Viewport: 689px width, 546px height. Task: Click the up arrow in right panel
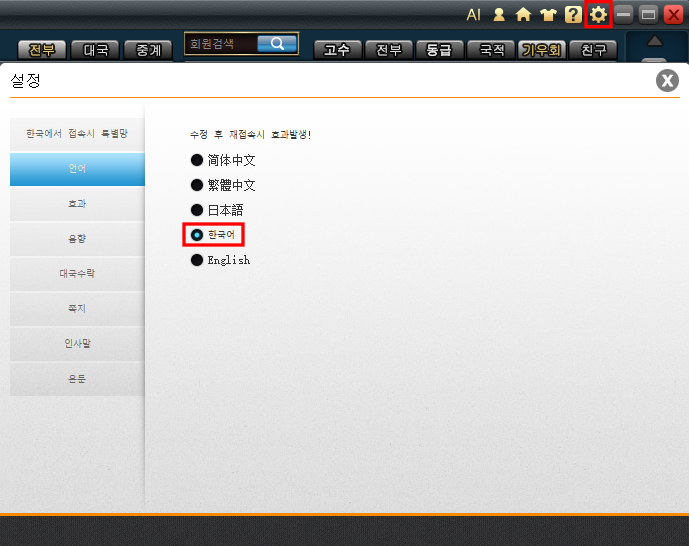(655, 41)
